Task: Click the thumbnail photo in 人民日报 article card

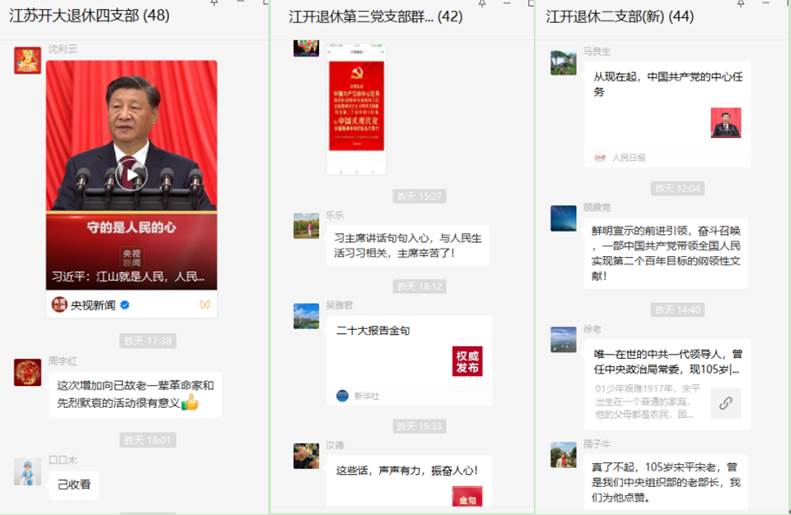Action: click(726, 123)
